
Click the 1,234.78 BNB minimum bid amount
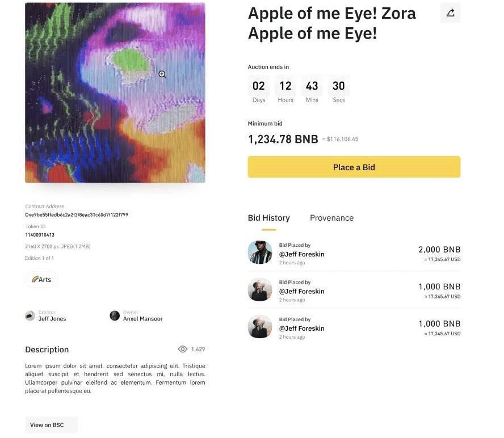click(x=283, y=139)
